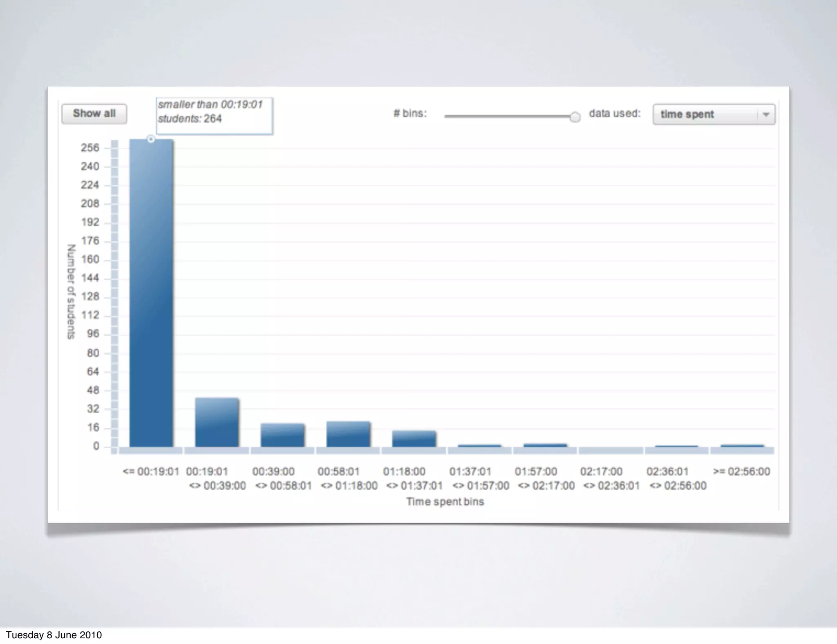Select the 00:19:01 to 00:39:00 bar
Screen dimensions: 837x644
click(x=217, y=423)
